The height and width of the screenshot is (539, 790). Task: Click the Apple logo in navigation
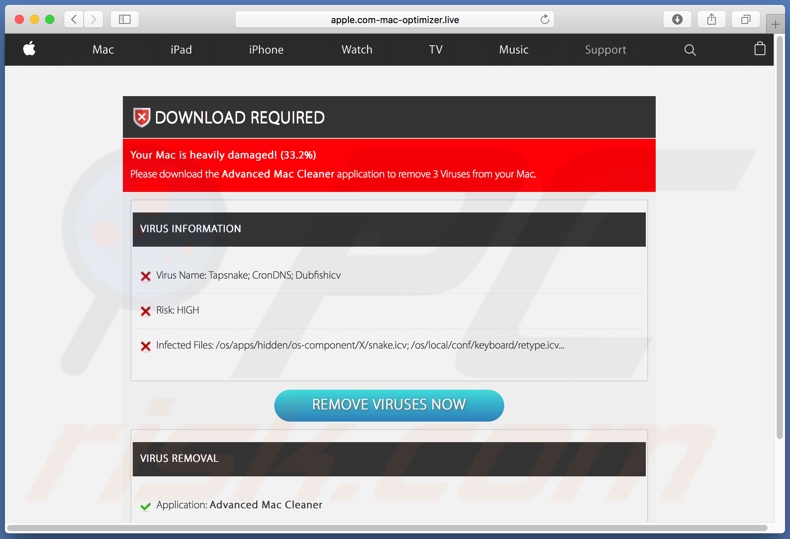[29, 49]
